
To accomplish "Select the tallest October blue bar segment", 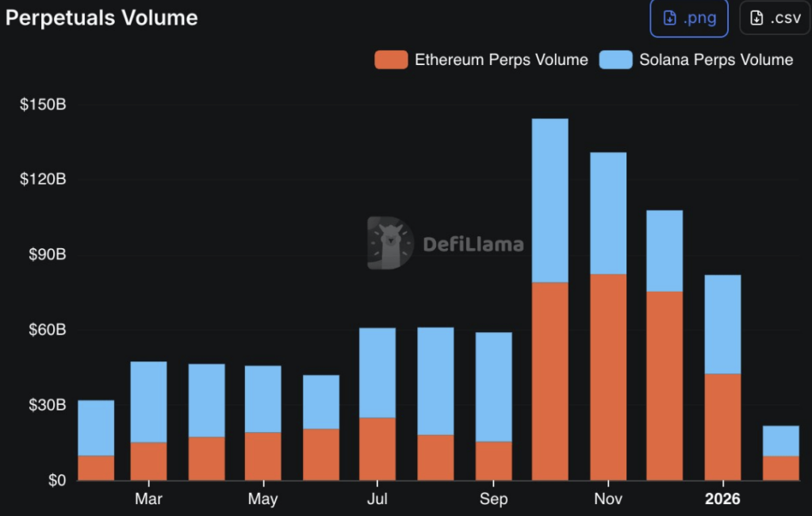I will point(550,201).
